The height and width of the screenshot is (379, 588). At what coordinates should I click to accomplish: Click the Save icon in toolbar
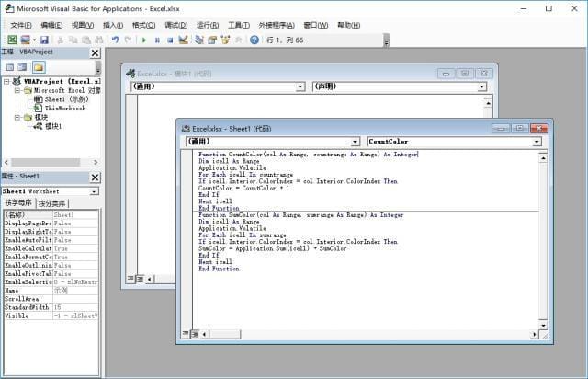click(x=43, y=40)
